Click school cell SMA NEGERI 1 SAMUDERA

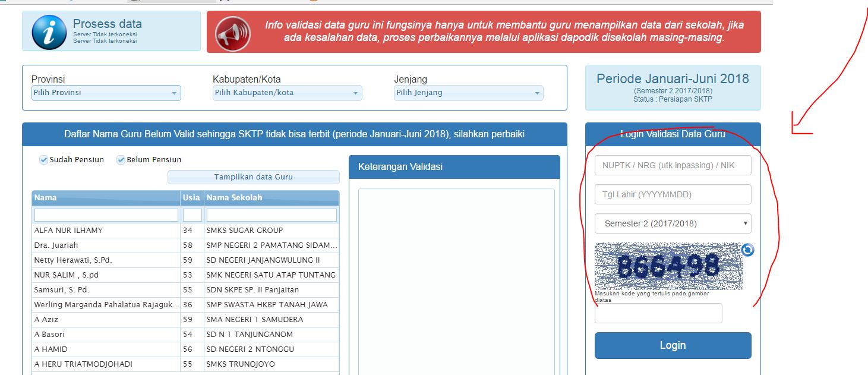tap(272, 320)
